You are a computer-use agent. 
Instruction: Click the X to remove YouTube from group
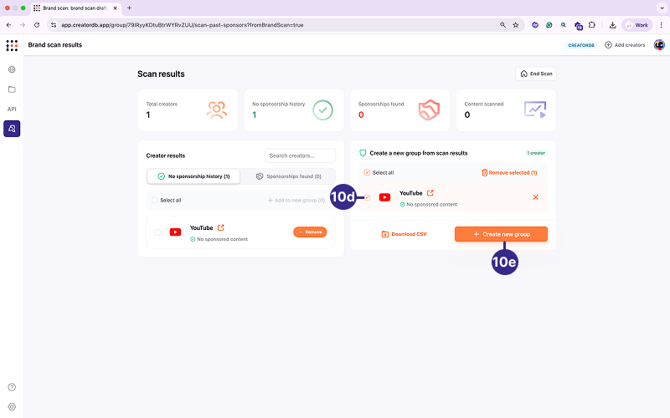pos(535,197)
